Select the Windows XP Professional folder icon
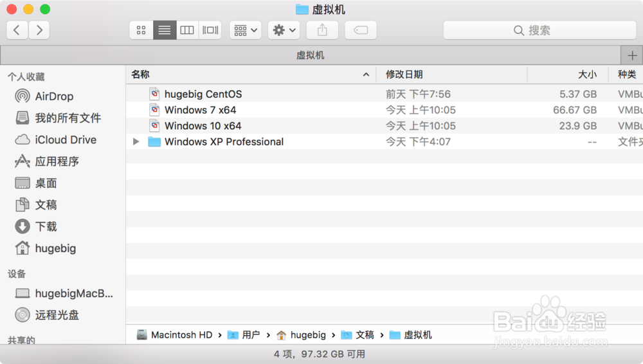The height and width of the screenshot is (364, 643). (x=154, y=141)
